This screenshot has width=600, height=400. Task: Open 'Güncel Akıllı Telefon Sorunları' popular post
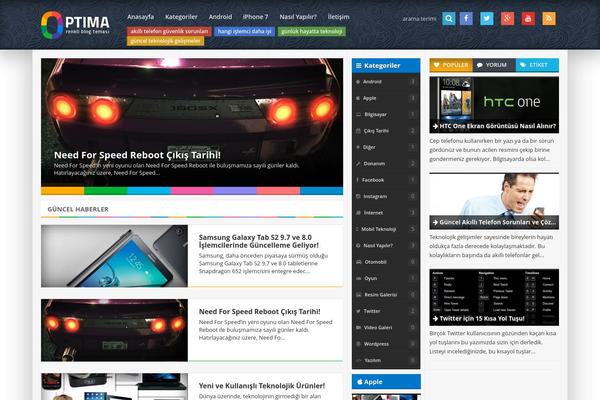pos(494,222)
